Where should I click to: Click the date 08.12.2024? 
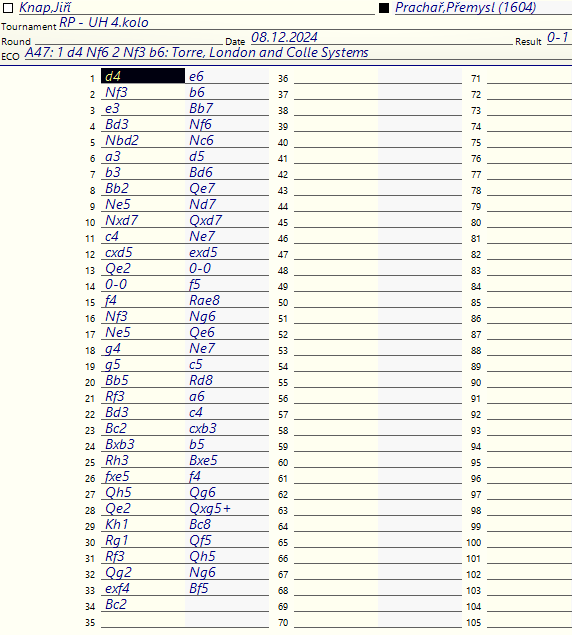pyautogui.click(x=284, y=37)
